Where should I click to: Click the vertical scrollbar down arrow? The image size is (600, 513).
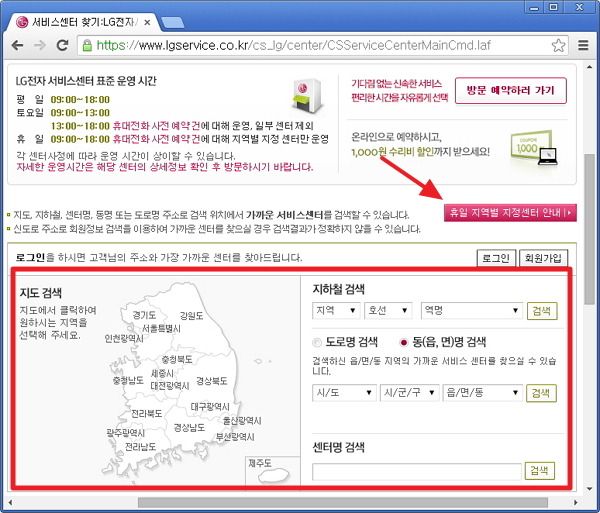[590, 489]
